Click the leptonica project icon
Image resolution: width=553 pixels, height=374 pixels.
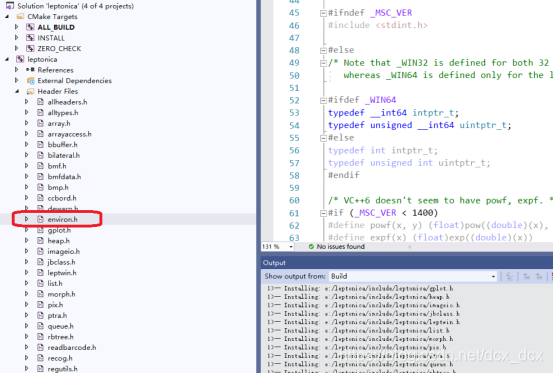click(20, 59)
